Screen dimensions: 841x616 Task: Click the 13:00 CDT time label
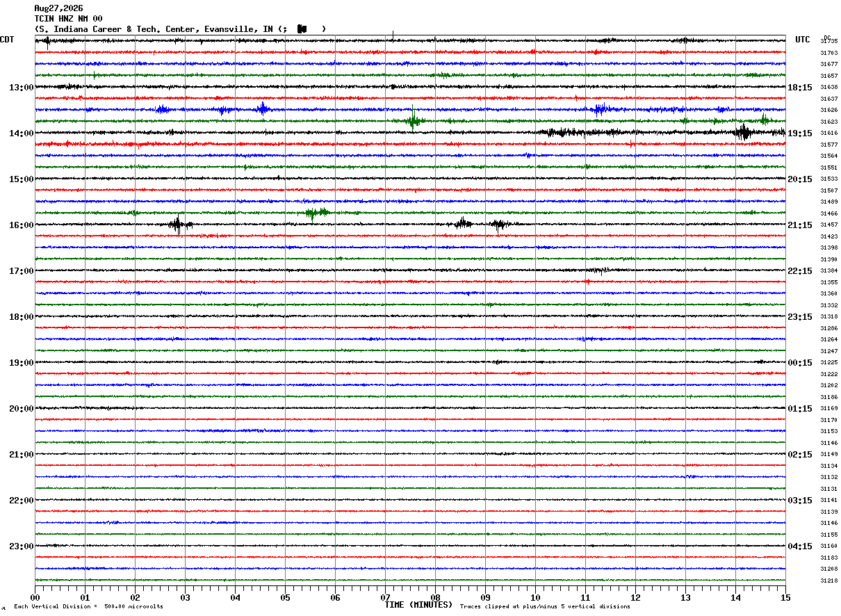pyautogui.click(x=21, y=88)
